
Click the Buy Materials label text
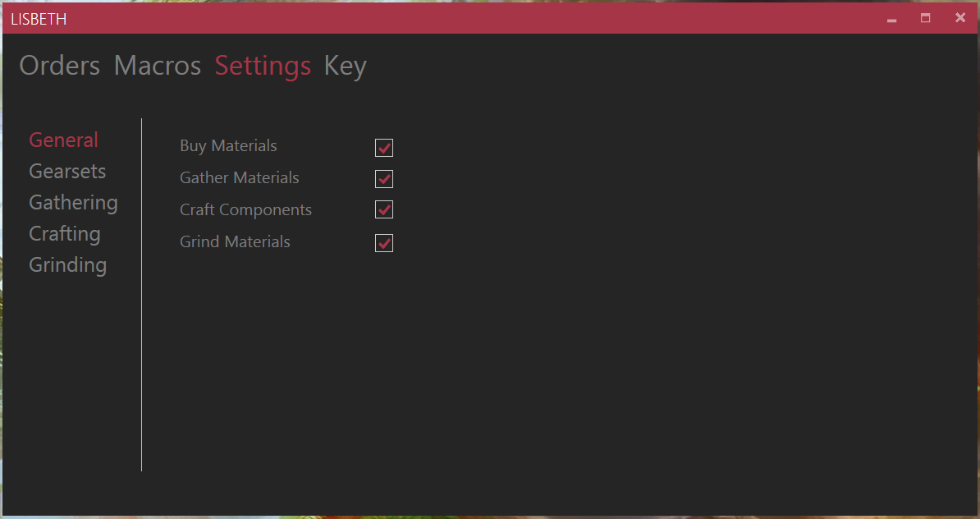point(228,146)
